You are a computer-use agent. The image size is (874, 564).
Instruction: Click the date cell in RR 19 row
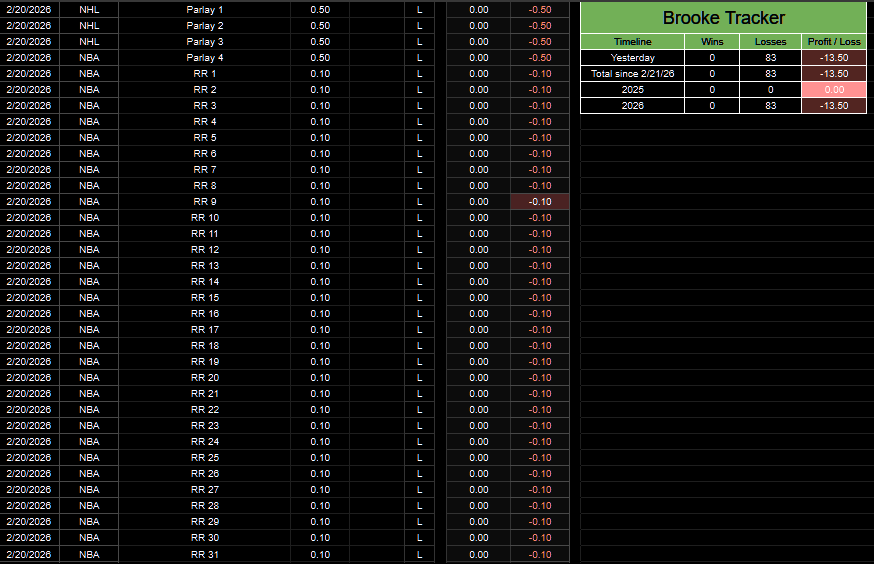pyautogui.click(x=29, y=362)
